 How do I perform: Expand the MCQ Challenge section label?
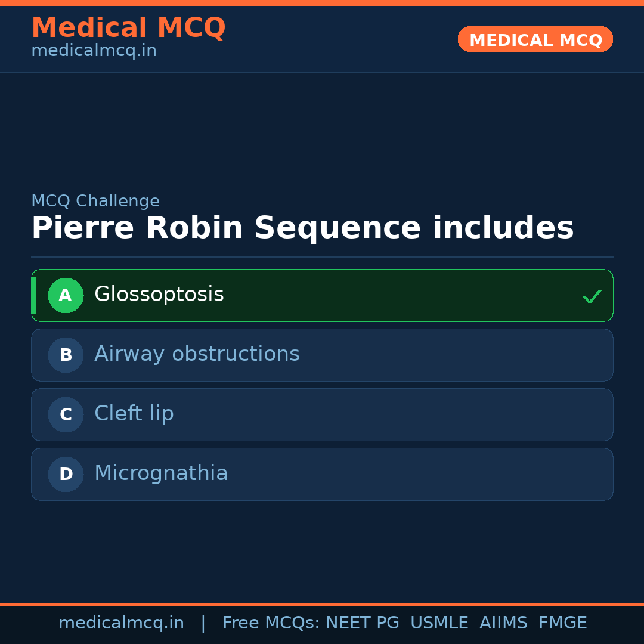point(95,201)
